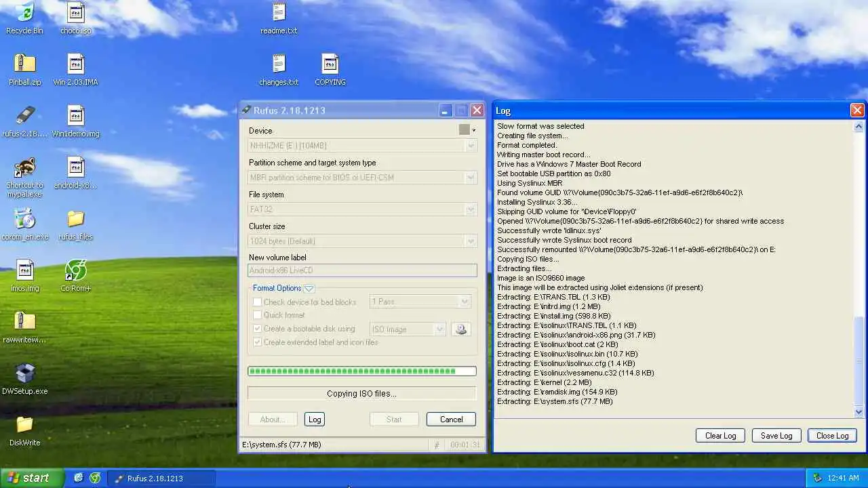Click the system tray notification icon
The image size is (868, 488).
817,478
